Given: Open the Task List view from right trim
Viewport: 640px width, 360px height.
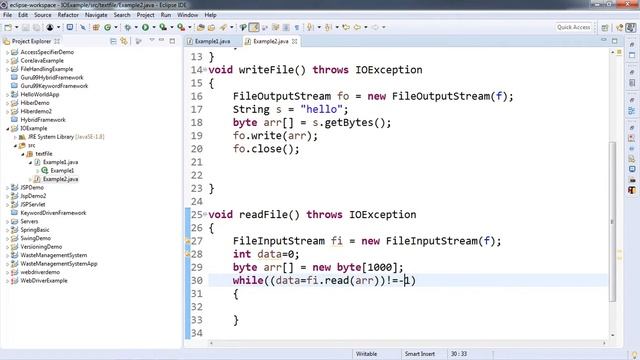Looking at the screenshot, I should tap(632, 83).
